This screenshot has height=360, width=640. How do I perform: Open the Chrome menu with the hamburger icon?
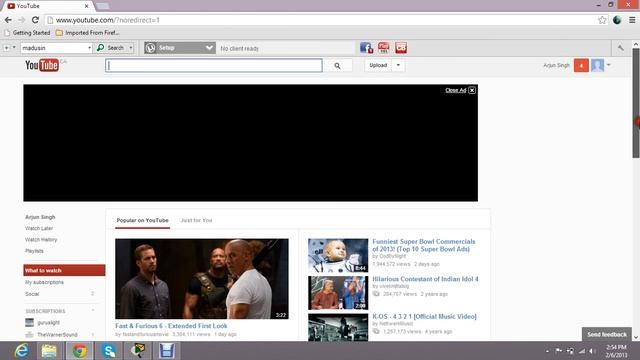[632, 20]
